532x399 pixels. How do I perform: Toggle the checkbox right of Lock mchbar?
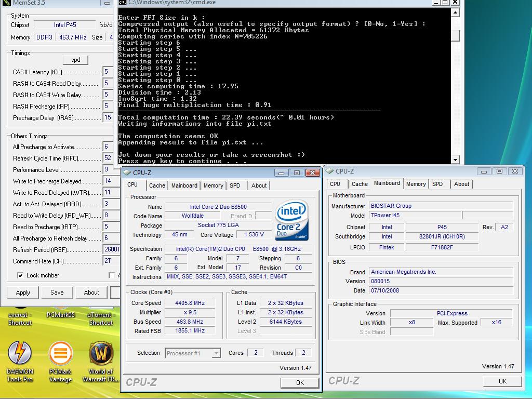click(x=111, y=275)
